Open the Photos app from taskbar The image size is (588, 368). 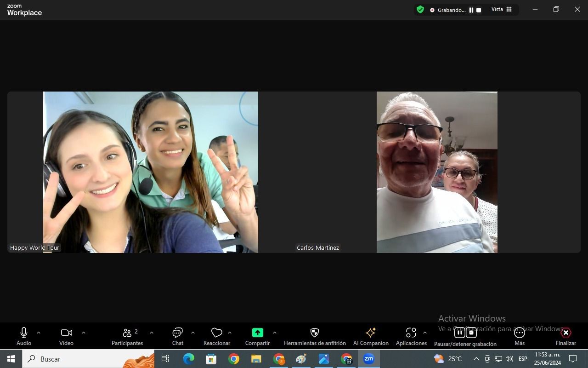tap(324, 359)
